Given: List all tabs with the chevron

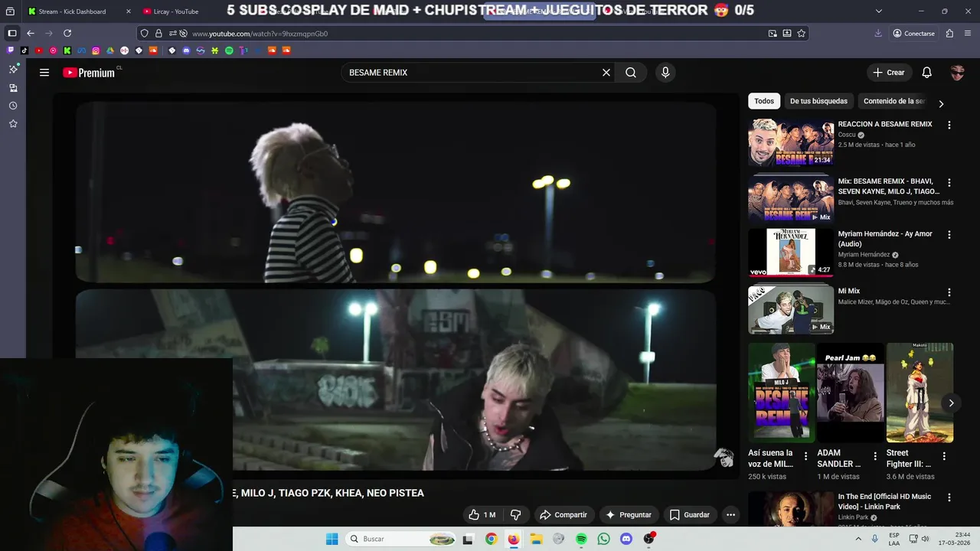Looking at the screenshot, I should (x=879, y=11).
